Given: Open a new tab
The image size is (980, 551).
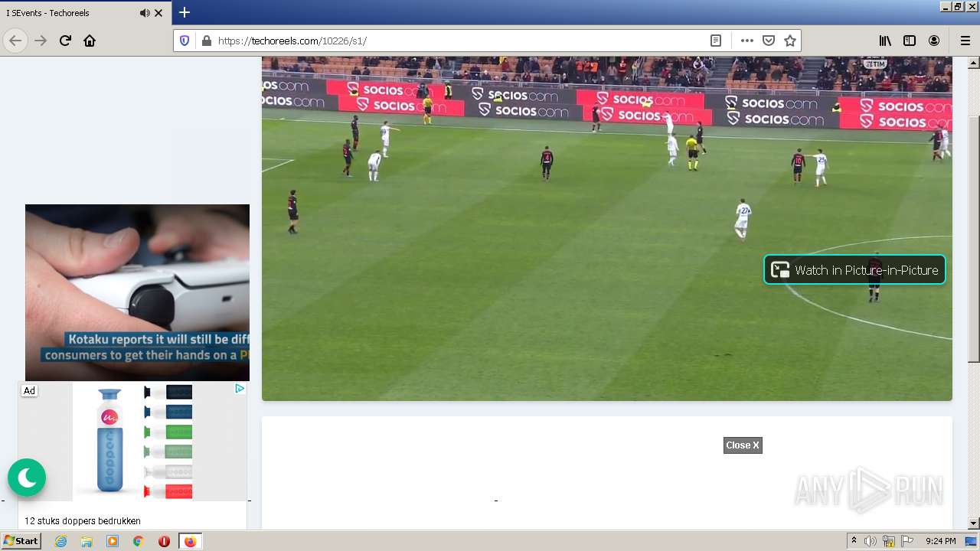Looking at the screenshot, I should (x=185, y=12).
